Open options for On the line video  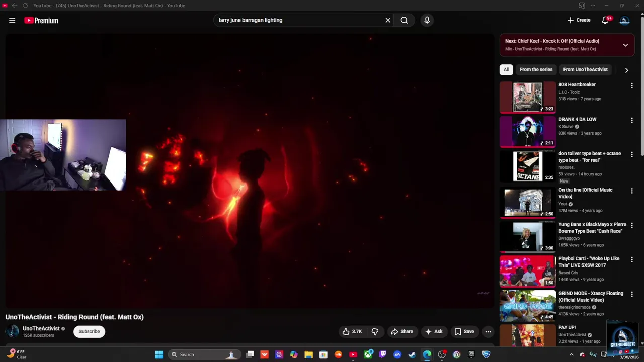click(632, 191)
